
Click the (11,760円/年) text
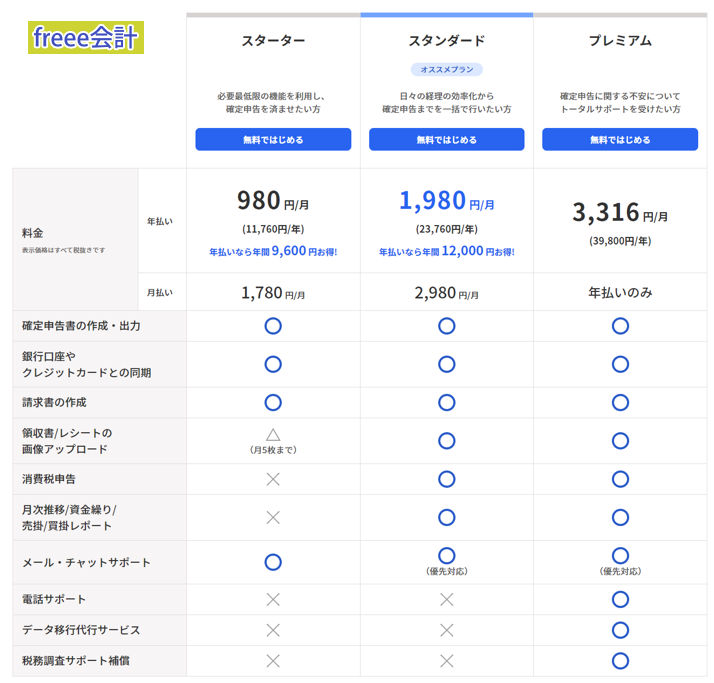click(x=273, y=229)
